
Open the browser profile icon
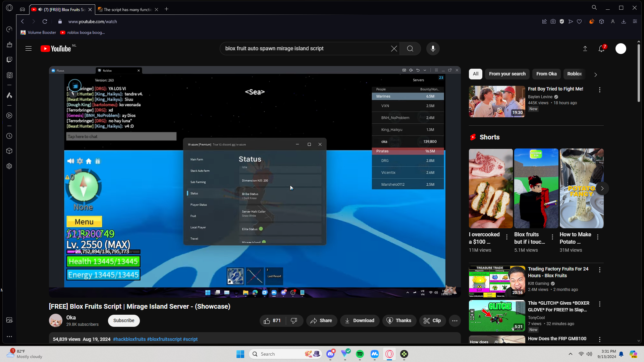click(x=613, y=21)
